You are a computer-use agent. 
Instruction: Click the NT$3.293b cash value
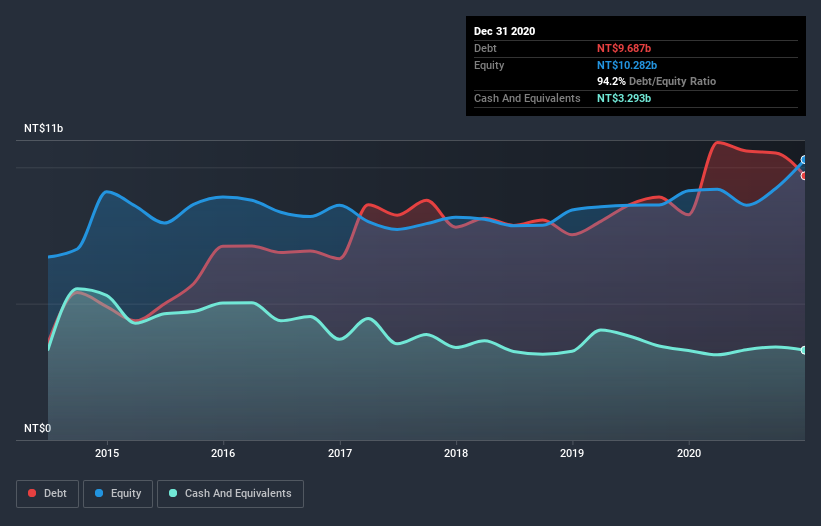tap(624, 98)
